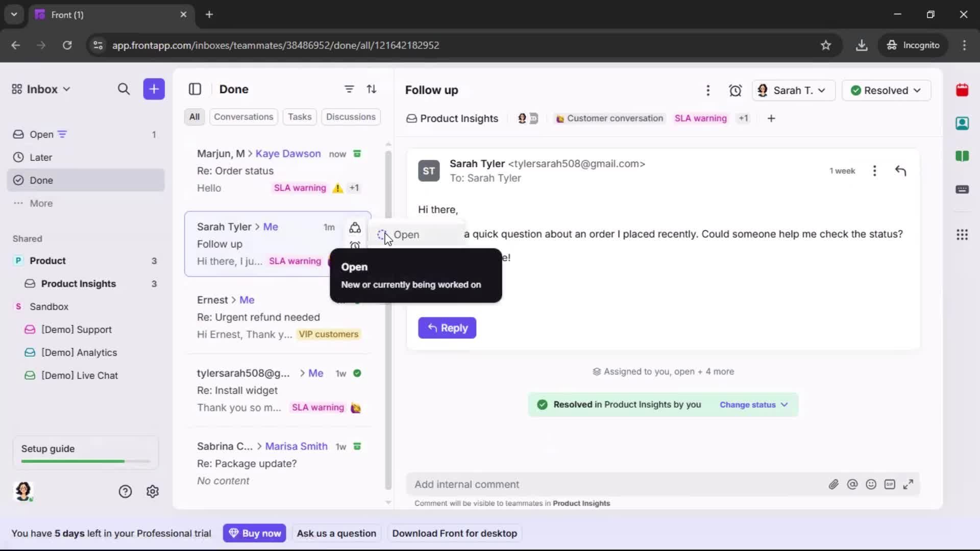Filter the Done conversation list

tap(349, 89)
